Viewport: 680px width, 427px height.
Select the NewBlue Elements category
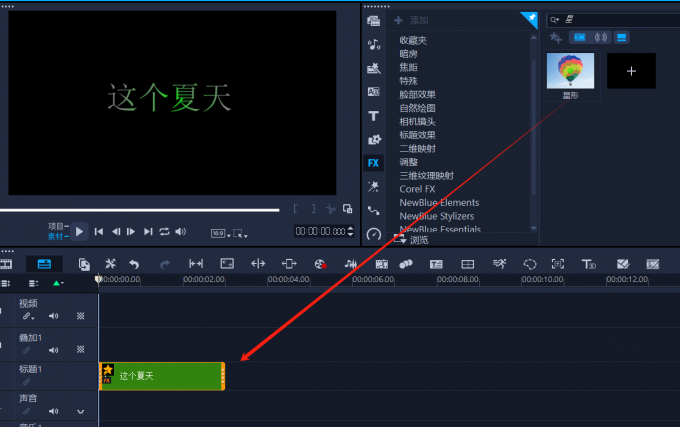pyautogui.click(x=439, y=202)
